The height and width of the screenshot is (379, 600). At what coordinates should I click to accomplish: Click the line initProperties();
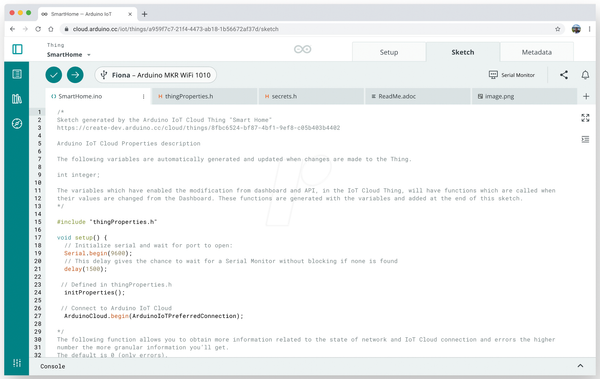coord(94,292)
